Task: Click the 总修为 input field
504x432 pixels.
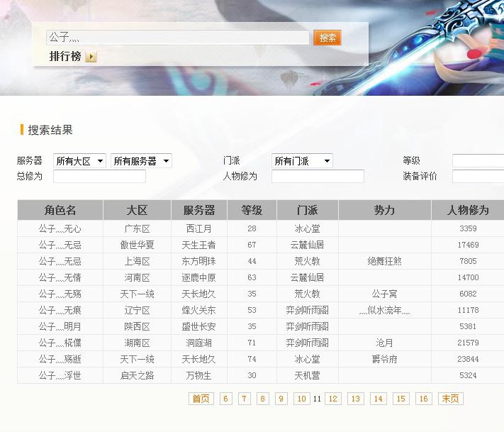Action: [99, 177]
